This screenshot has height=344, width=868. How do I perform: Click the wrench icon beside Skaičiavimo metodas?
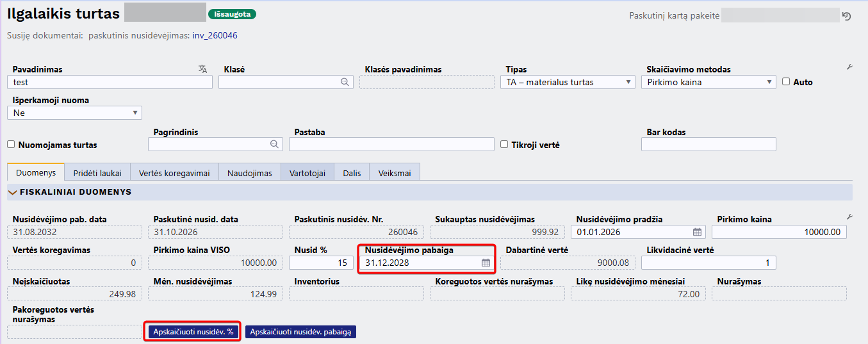[x=849, y=67]
